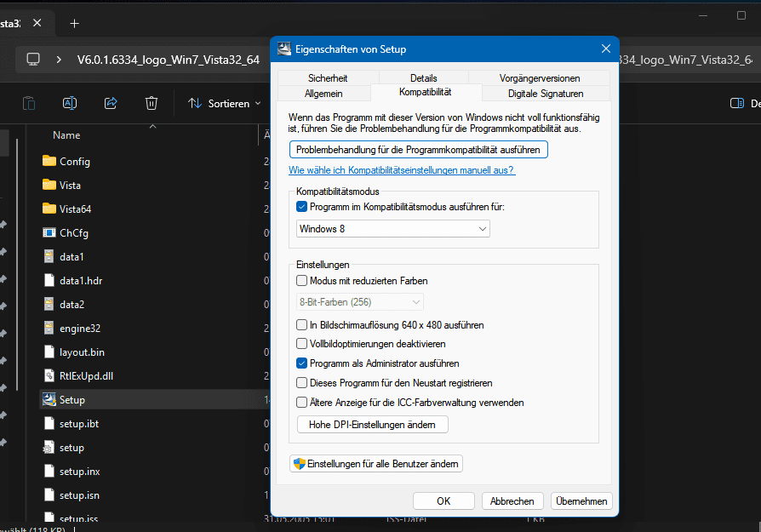Click the rename icon in Explorer toolbar
Viewport: 761px width, 532px height.
(70, 103)
